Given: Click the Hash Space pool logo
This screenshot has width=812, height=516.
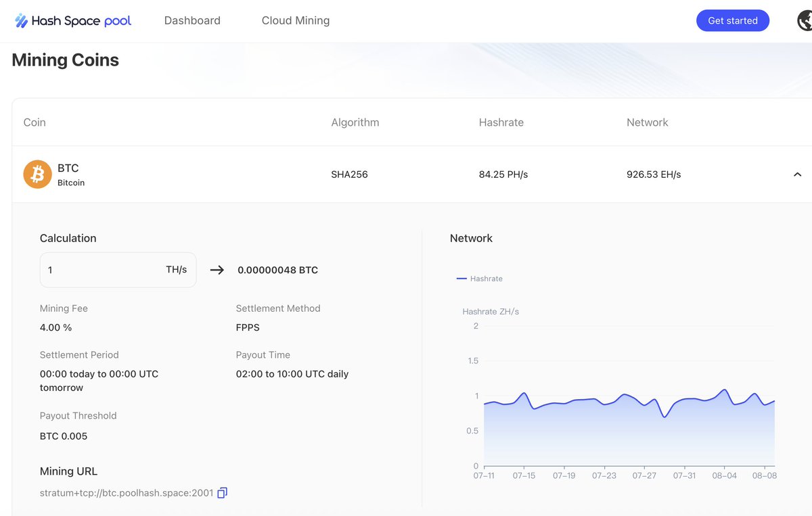Looking at the screenshot, I should [x=72, y=20].
